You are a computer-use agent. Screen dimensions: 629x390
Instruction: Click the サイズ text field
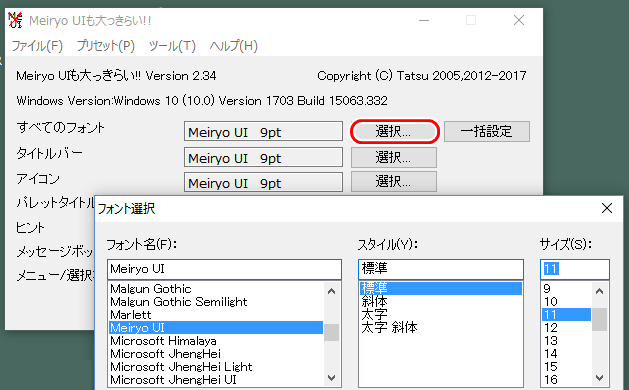coord(574,269)
